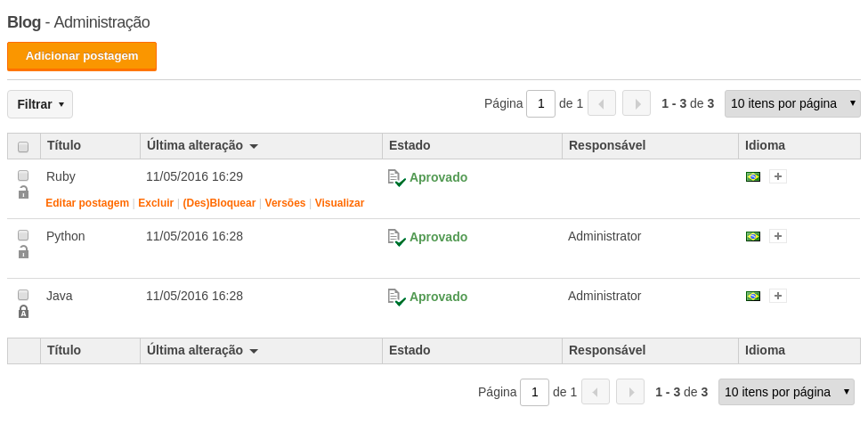868x432 pixels.
Task: Click the Brazilian flag in the Ruby row
Action: pos(753,176)
